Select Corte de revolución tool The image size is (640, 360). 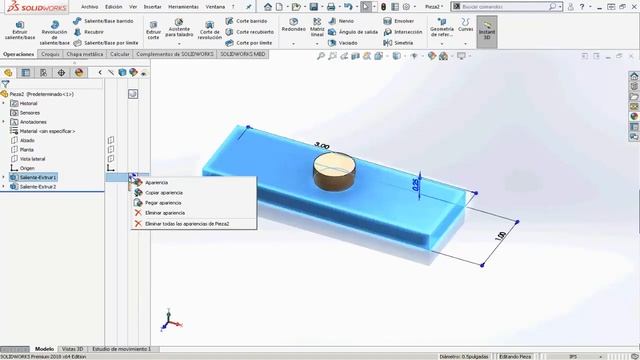(209, 31)
